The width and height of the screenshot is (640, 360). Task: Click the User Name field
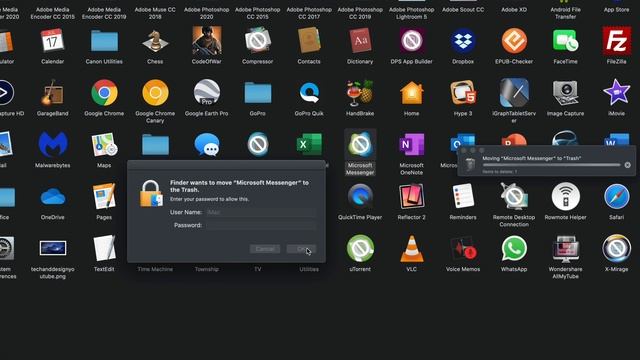[261, 212]
